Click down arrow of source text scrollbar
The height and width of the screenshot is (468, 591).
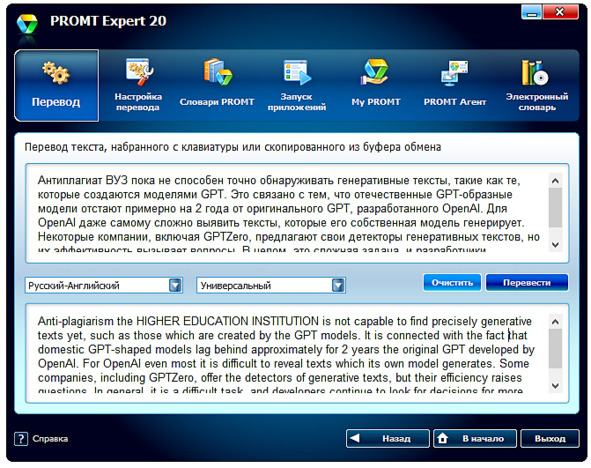click(555, 245)
